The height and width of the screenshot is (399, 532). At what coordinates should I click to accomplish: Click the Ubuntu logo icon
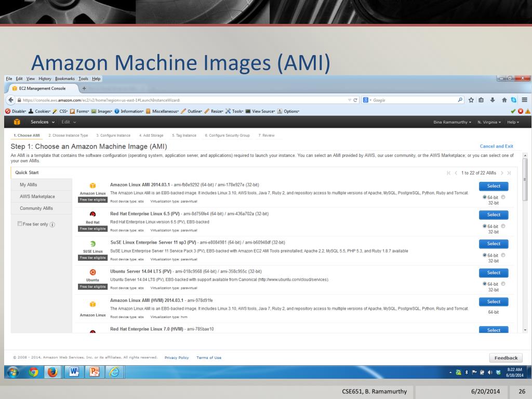click(x=92, y=272)
